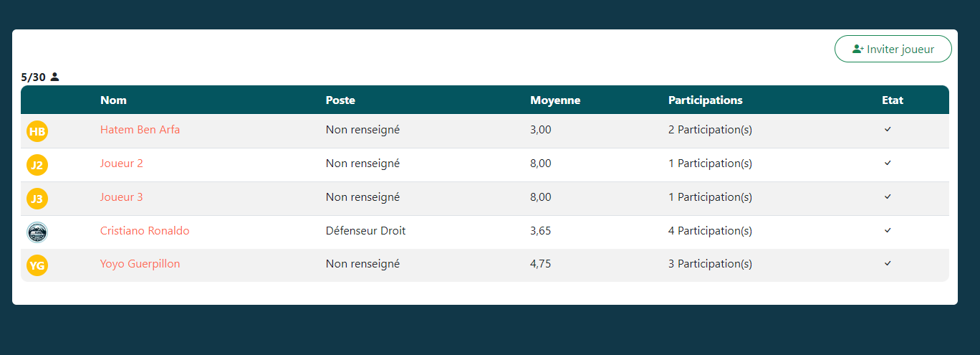The height and width of the screenshot is (355, 980).
Task: Open the Joueur 2 player link
Action: (x=122, y=164)
